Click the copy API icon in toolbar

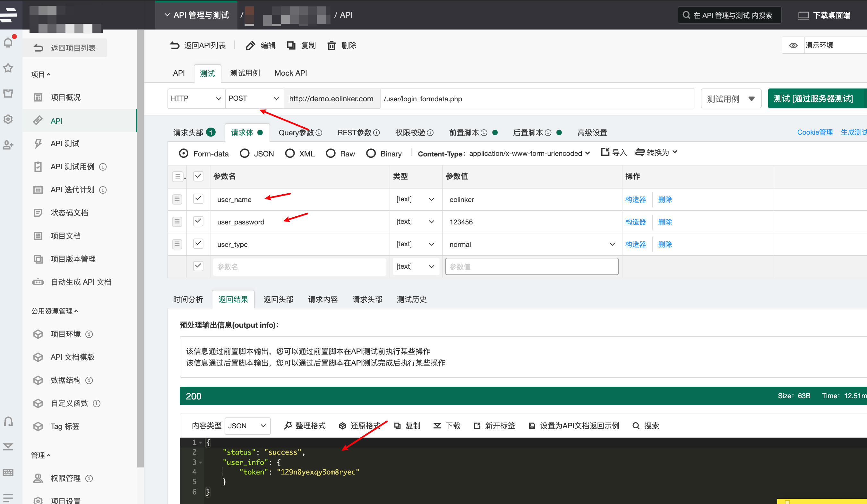coord(291,46)
